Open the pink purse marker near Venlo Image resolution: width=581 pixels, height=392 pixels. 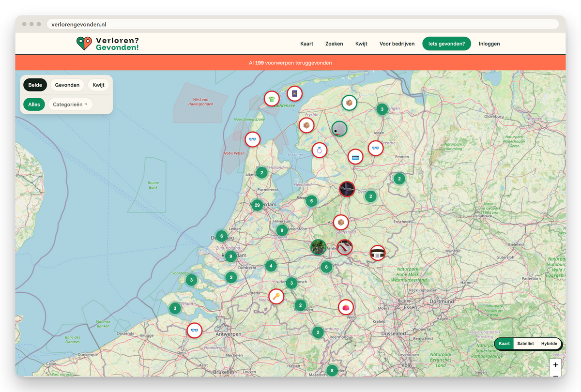[346, 307]
